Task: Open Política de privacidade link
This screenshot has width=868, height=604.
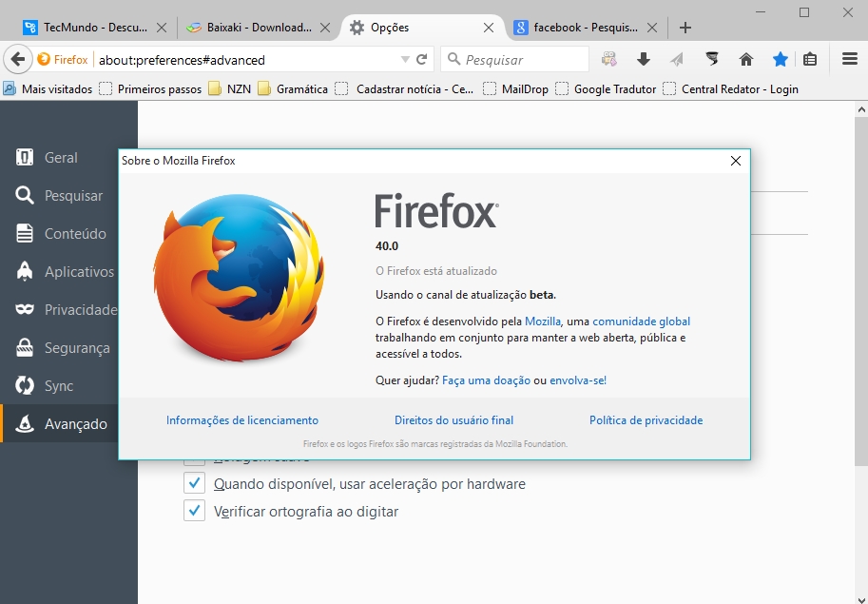Action: click(x=646, y=420)
